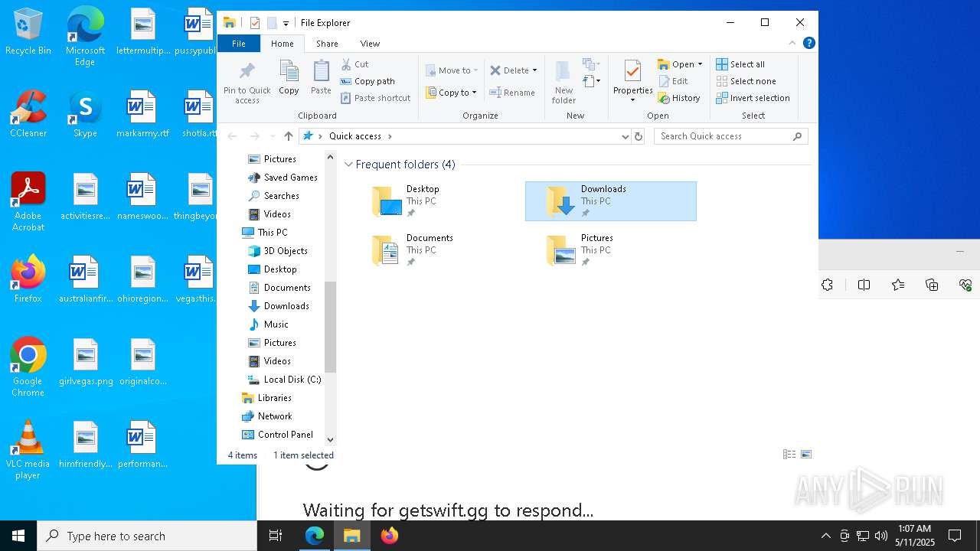Viewport: 980px width, 551px height.
Task: Click Properties icon in quick access toolbar
Action: pyautogui.click(x=254, y=23)
